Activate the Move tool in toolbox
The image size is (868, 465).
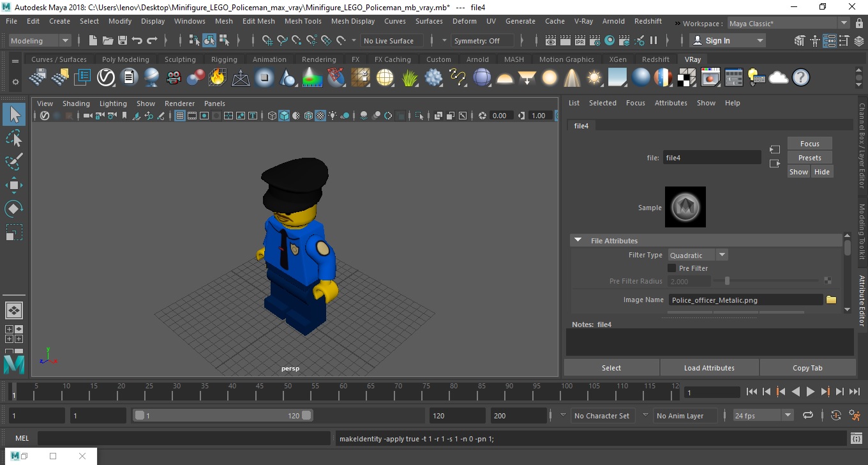point(14,185)
